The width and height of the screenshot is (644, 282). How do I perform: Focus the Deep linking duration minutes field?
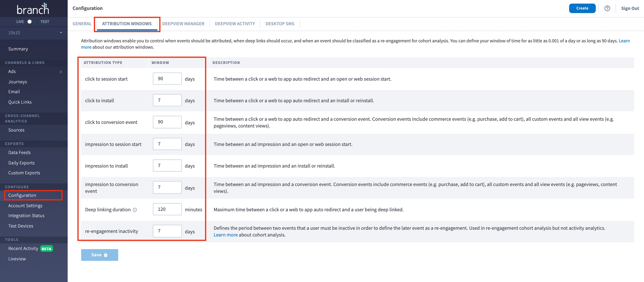167,209
